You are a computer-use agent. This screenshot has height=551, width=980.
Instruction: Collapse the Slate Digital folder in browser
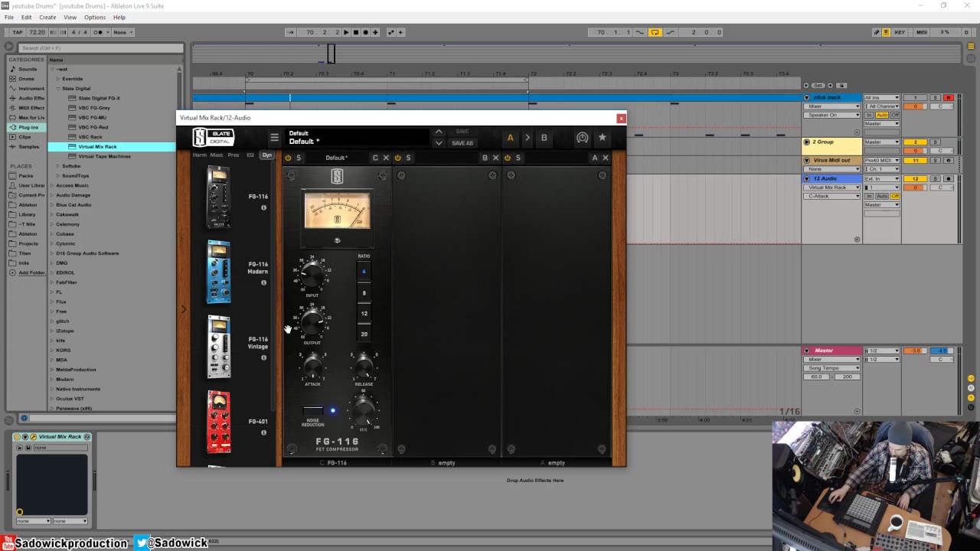point(58,89)
